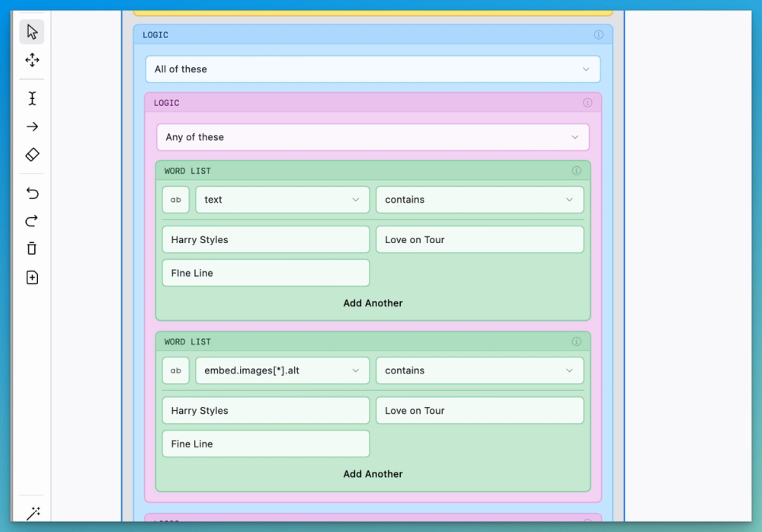Image resolution: width=762 pixels, height=532 pixels.
Task: Open the 'All of these' dropdown
Action: tap(373, 69)
